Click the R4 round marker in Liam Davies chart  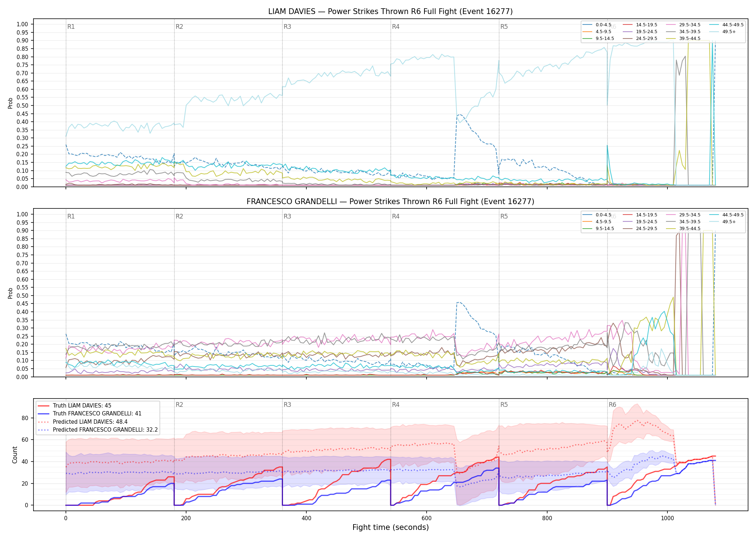point(396,27)
